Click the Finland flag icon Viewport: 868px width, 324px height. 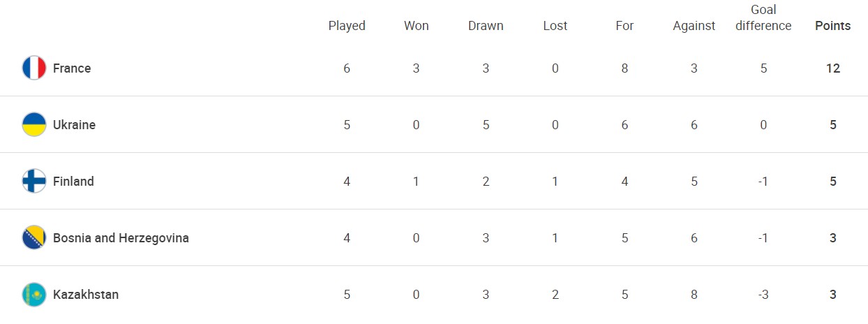click(x=34, y=182)
